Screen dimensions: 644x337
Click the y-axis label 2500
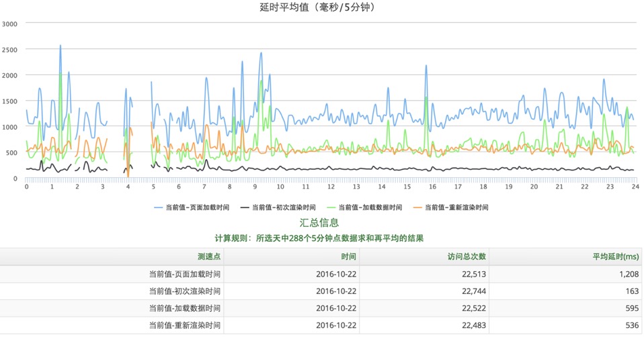point(9,50)
